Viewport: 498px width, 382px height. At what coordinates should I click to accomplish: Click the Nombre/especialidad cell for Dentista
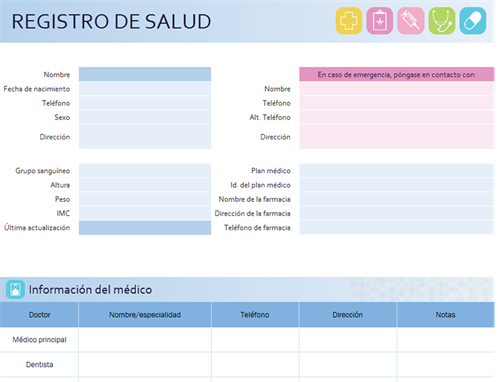[145, 364]
